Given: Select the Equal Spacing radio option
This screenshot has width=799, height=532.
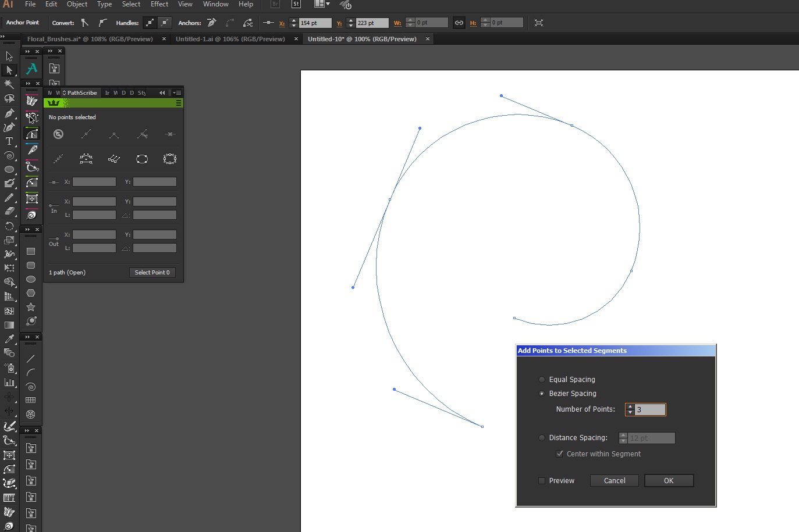Looking at the screenshot, I should click(542, 380).
